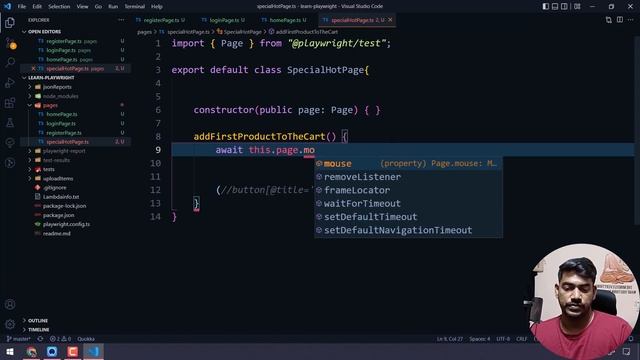
Task: Open the Selection menu
Action: (59, 6)
